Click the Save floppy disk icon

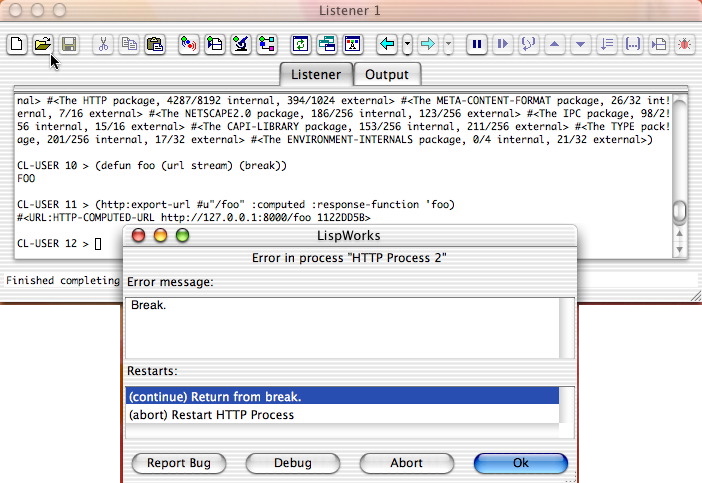pos(69,44)
